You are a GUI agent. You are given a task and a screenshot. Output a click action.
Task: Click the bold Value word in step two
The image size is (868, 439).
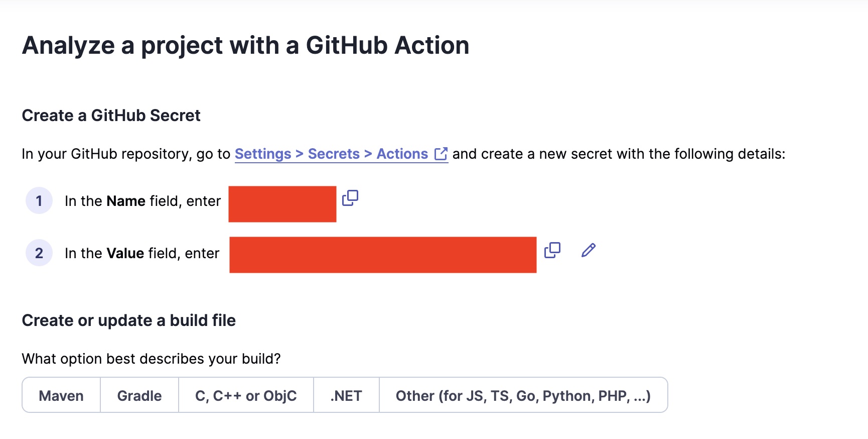pos(125,253)
